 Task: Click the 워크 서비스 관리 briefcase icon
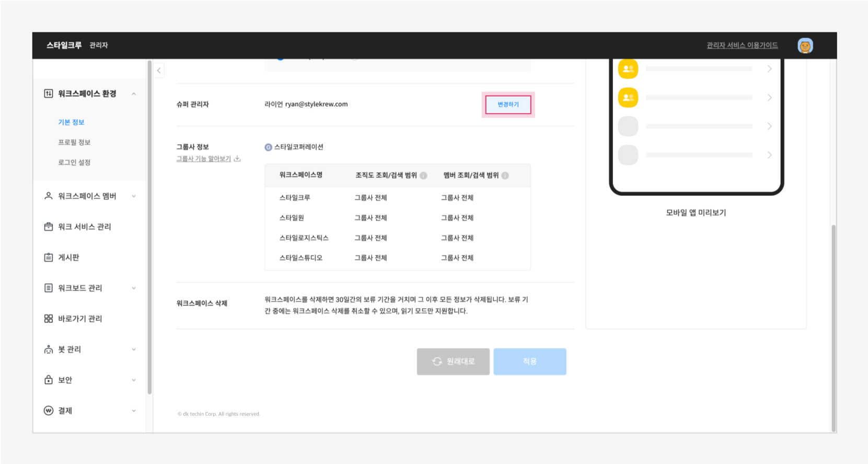point(49,227)
